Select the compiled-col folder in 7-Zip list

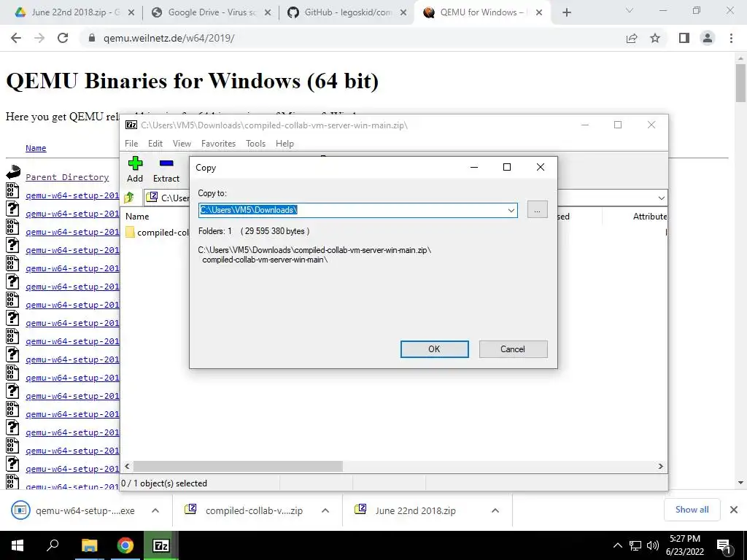click(x=158, y=233)
